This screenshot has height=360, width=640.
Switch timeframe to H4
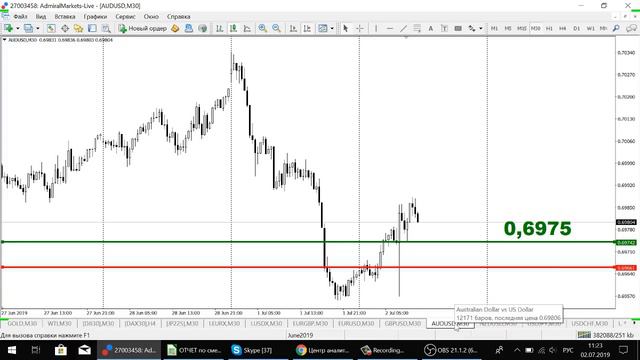(x=562, y=28)
